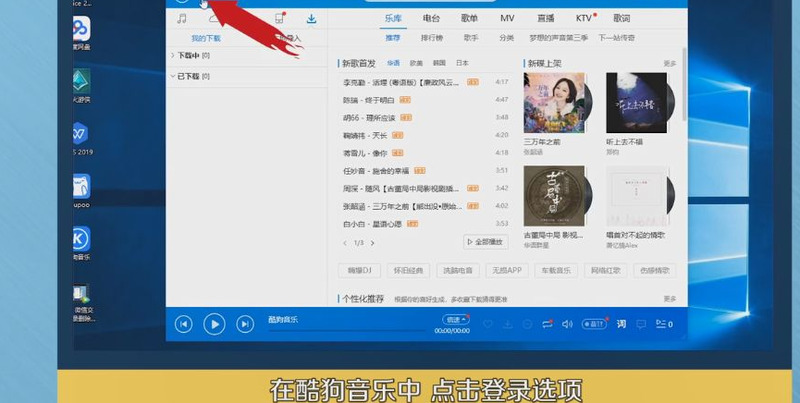Image resolution: width=800 pixels, height=403 pixels.
Task: Filter new songs by 华语
Action: (x=393, y=63)
